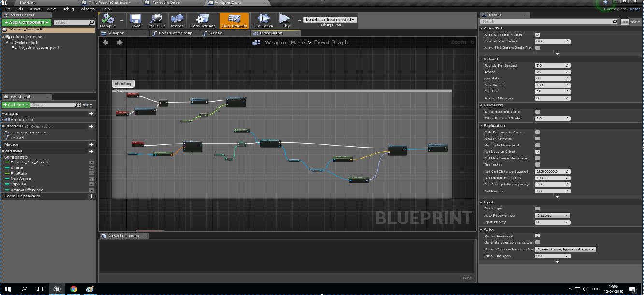Open Windows Task View button
Screen dimensions: 644x295
coord(41,289)
